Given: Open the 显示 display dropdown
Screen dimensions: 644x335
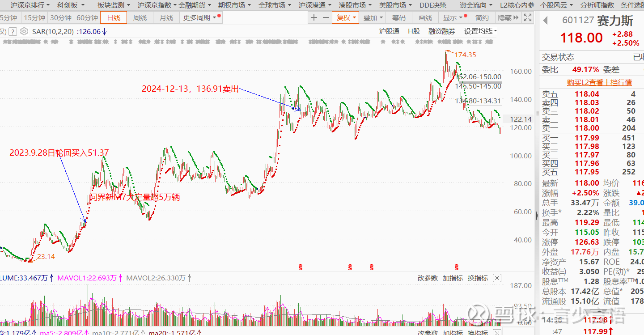Looking at the screenshot, I should coord(453,17).
